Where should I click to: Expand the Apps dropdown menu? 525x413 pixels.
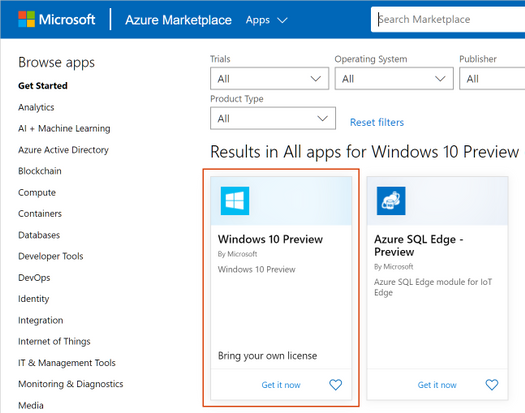[x=267, y=20]
